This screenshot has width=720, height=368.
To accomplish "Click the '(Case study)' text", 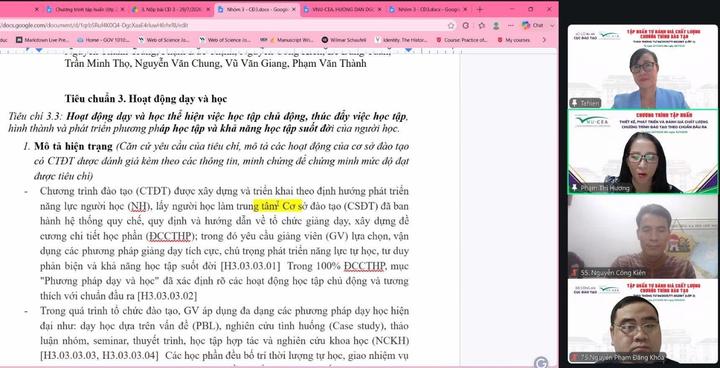I will [x=356, y=326].
